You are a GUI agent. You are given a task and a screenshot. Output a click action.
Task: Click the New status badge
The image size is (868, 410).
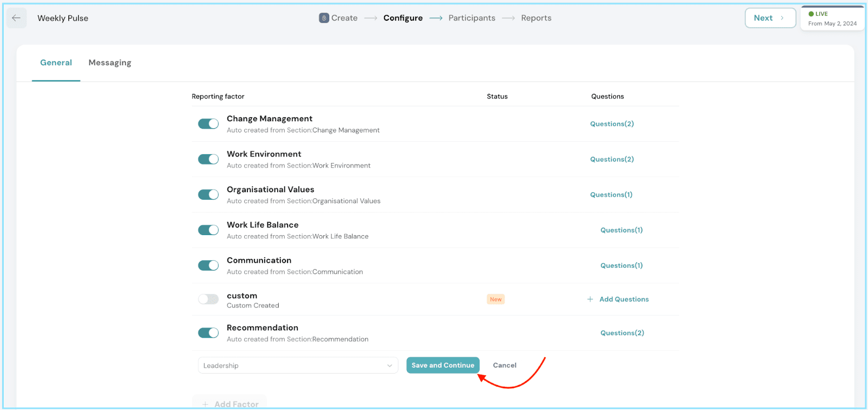tap(495, 299)
